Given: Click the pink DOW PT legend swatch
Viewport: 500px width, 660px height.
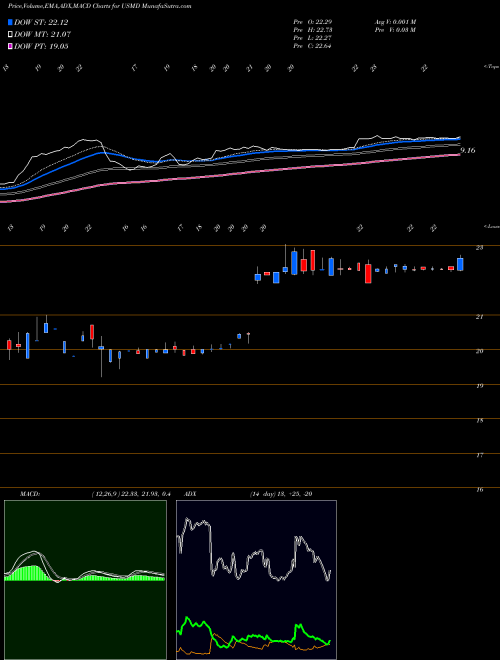Looking at the screenshot, I should tap(10, 46).
